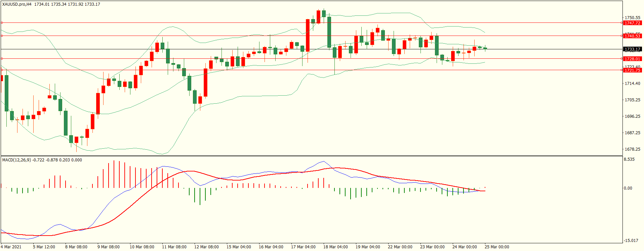Click the 18 Mar 04:00 time label
Screen dimensions: 644x251
click(335, 247)
